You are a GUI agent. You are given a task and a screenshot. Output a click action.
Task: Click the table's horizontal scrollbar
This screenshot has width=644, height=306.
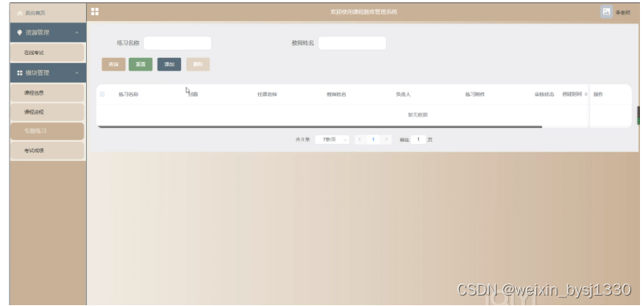[x=320, y=126]
